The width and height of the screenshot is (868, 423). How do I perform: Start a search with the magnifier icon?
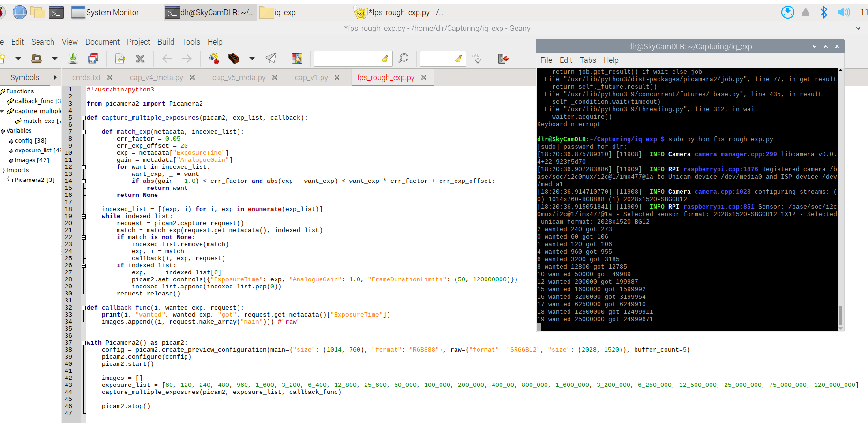403,59
